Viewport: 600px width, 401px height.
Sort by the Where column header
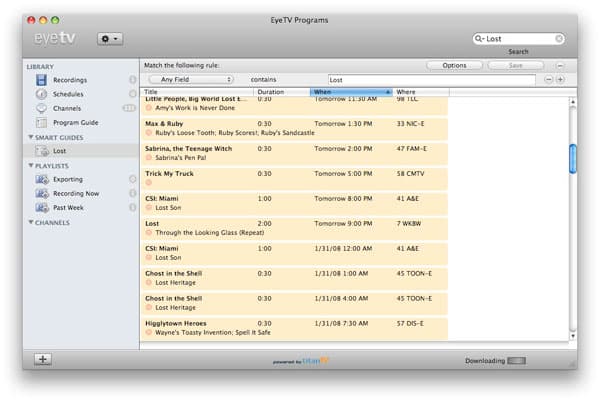tap(421, 92)
